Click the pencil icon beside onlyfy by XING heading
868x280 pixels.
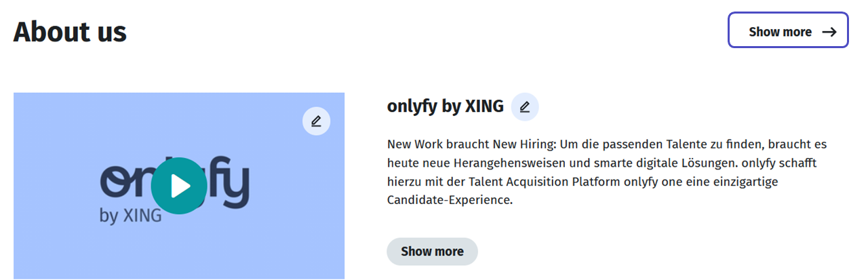[524, 107]
